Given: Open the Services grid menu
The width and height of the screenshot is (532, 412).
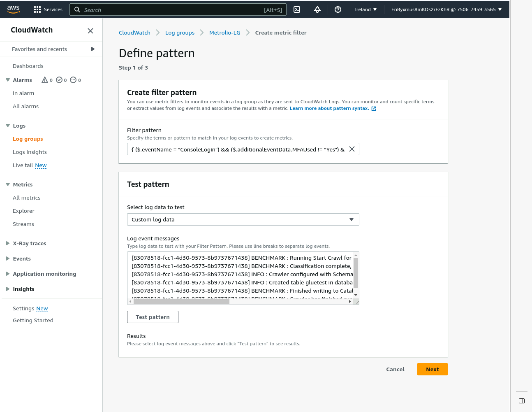Looking at the screenshot, I should coord(48,9).
